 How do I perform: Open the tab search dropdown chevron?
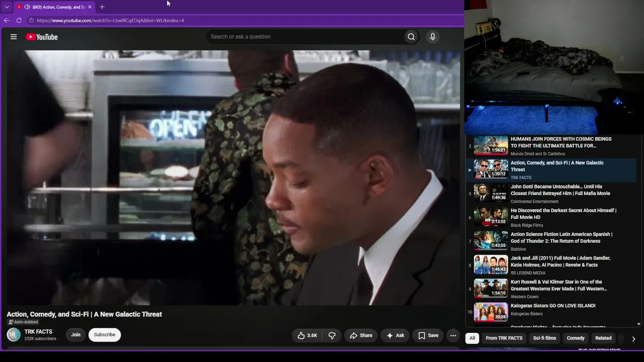click(7, 7)
